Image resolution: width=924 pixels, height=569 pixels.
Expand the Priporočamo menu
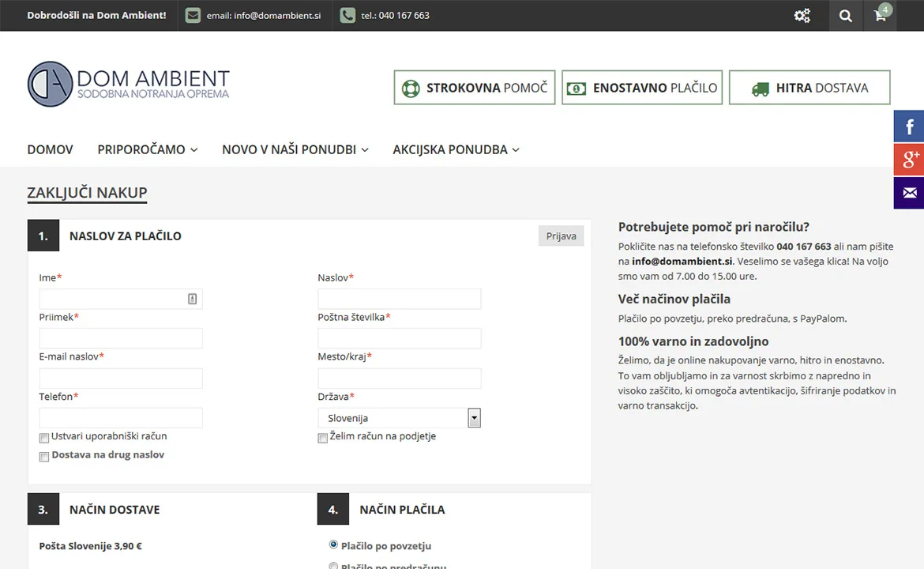(x=148, y=150)
